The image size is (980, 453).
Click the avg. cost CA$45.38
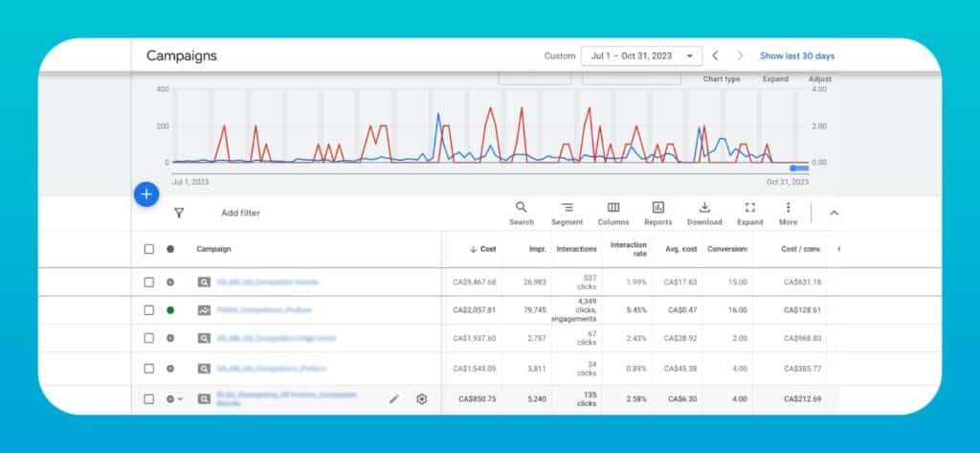click(x=681, y=369)
